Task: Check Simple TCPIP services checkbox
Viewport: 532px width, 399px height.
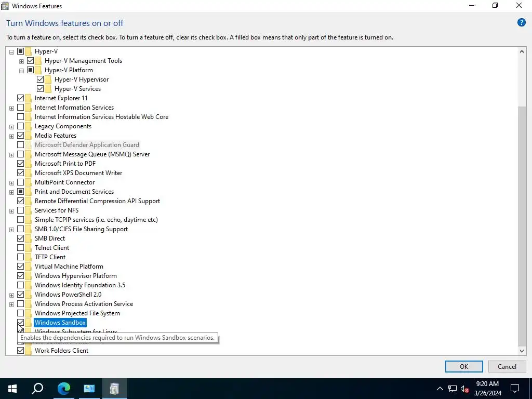Action: point(20,220)
